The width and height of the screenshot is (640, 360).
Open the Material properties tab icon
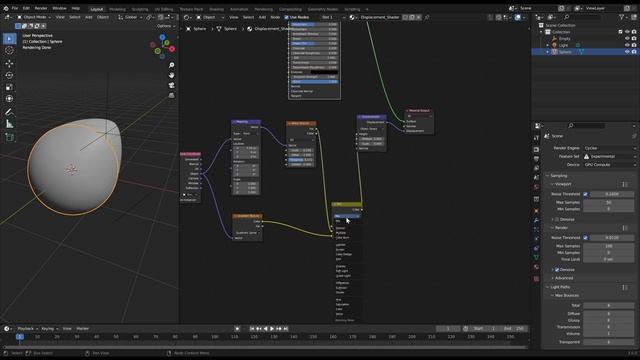click(536, 267)
